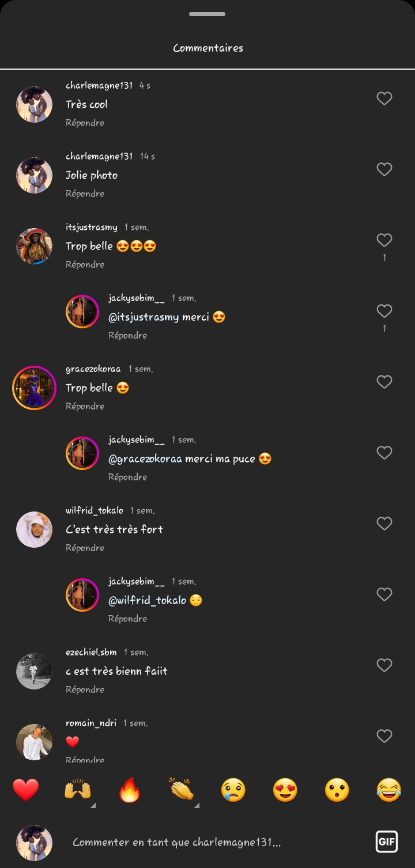
Task: Expand raised hands emoji skin tones
Action: [x=93, y=805]
